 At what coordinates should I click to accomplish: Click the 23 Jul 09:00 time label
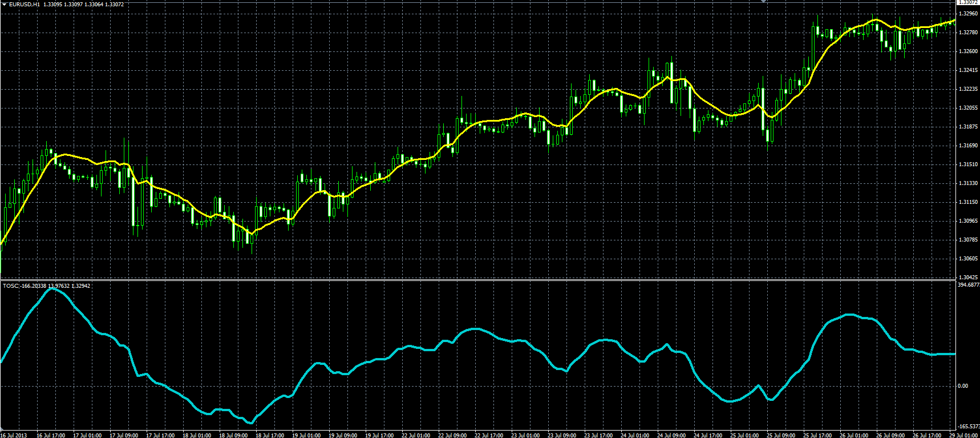(562, 435)
